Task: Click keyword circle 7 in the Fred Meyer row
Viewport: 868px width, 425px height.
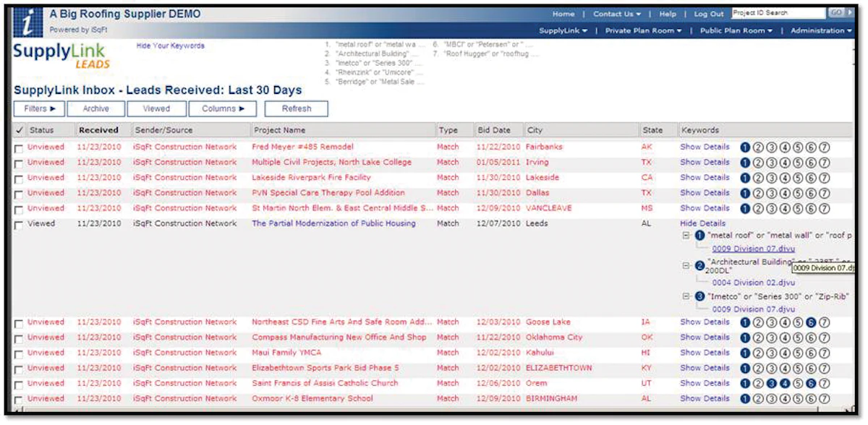Action: coord(824,147)
